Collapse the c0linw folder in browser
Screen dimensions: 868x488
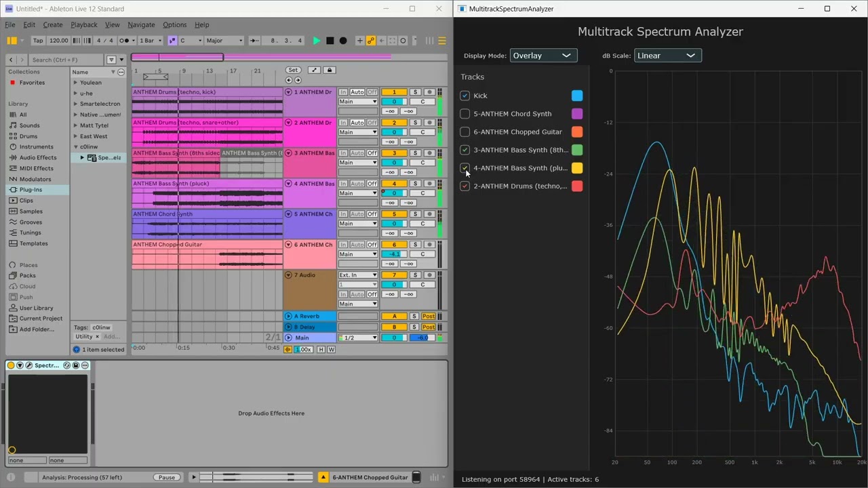75,146
